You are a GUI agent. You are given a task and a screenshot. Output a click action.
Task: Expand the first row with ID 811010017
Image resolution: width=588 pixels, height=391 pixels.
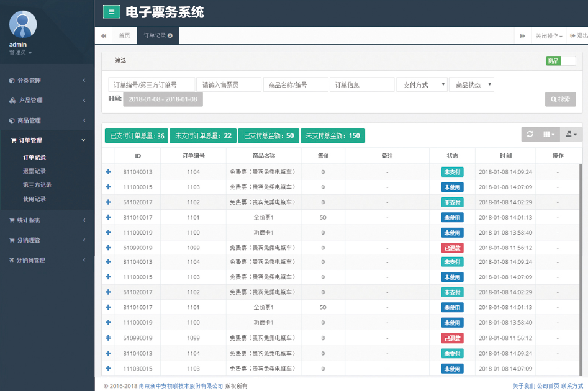(x=109, y=217)
